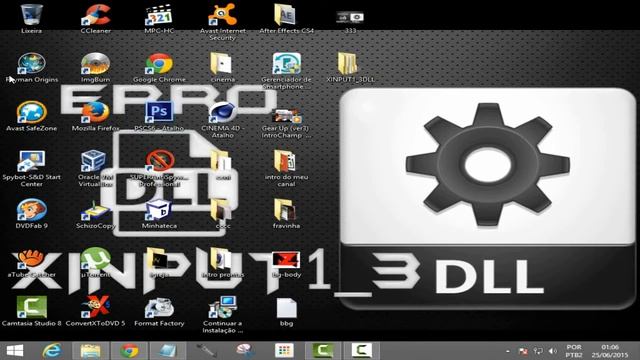The width and height of the screenshot is (640, 360).
Task: Open the colorful grid app in taskbar
Action: click(x=284, y=351)
